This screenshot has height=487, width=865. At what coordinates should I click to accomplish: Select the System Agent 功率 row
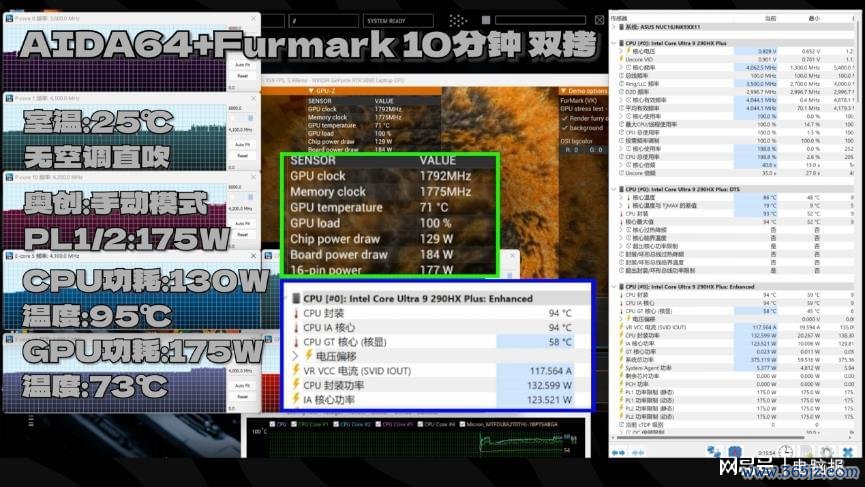coord(732,368)
